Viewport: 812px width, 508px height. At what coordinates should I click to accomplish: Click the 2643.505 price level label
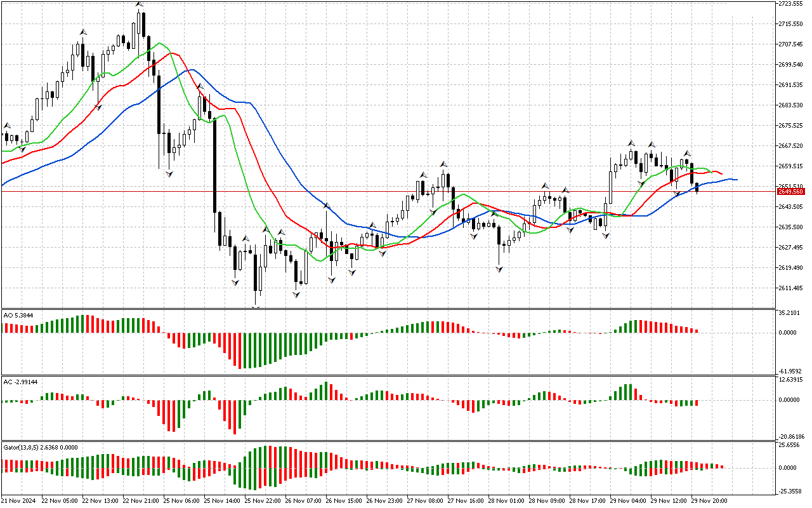(x=790, y=207)
